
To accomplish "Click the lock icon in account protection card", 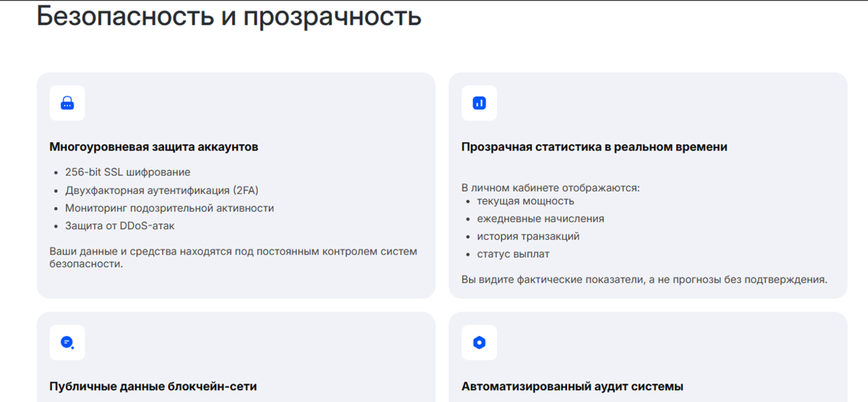I will (x=67, y=103).
